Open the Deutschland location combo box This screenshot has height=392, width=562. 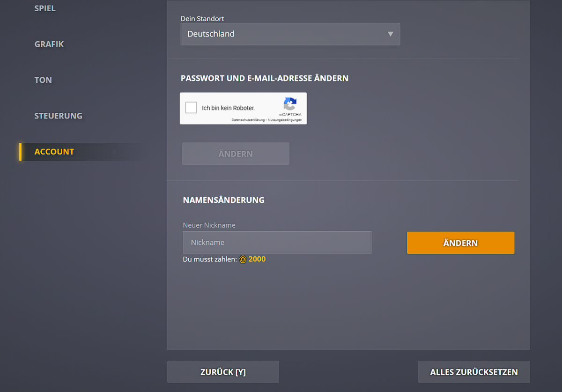pyautogui.click(x=290, y=34)
